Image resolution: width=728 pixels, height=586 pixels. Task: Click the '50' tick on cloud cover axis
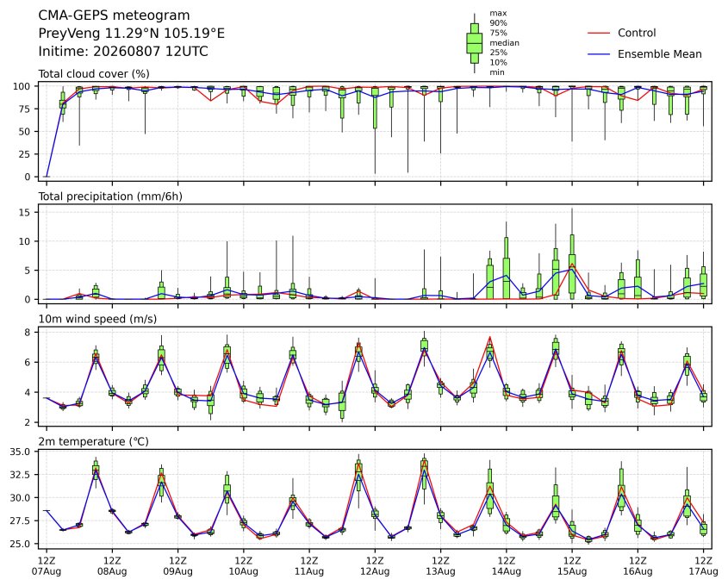[25, 131]
